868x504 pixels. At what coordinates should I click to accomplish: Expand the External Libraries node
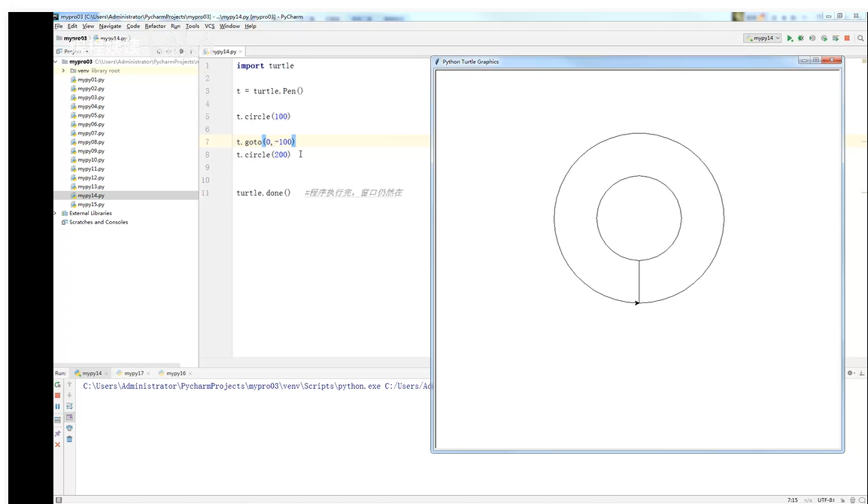point(56,214)
